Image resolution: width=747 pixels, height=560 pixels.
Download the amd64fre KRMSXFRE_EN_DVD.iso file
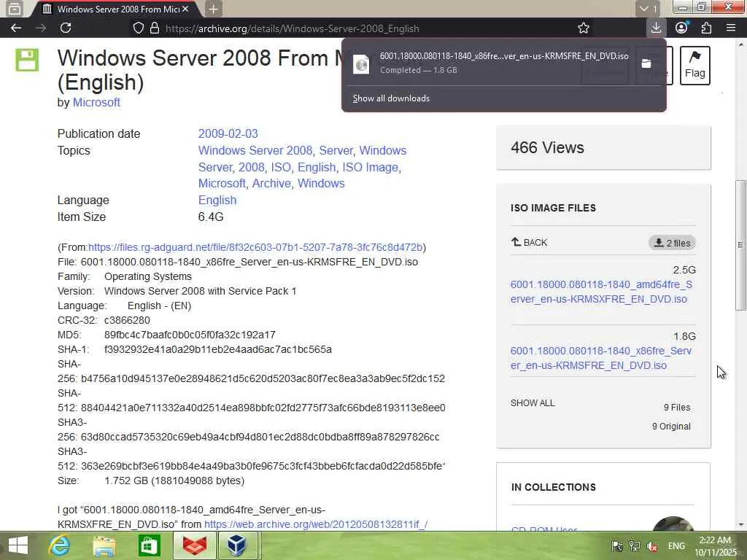click(601, 292)
